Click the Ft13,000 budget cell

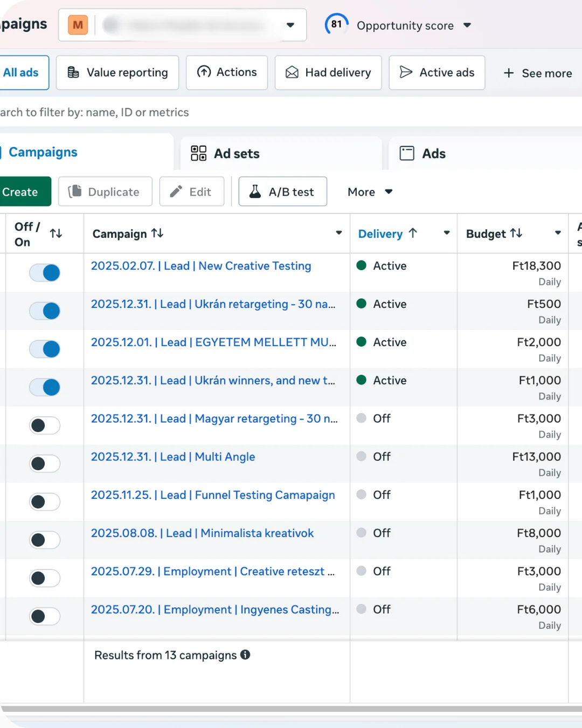click(x=512, y=464)
